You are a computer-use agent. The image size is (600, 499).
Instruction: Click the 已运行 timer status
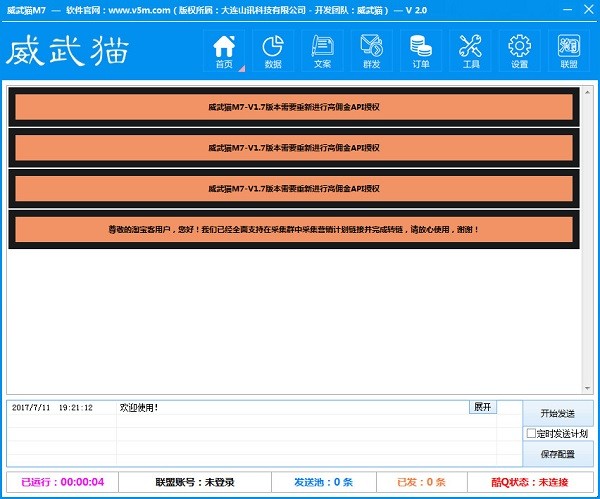62,482
